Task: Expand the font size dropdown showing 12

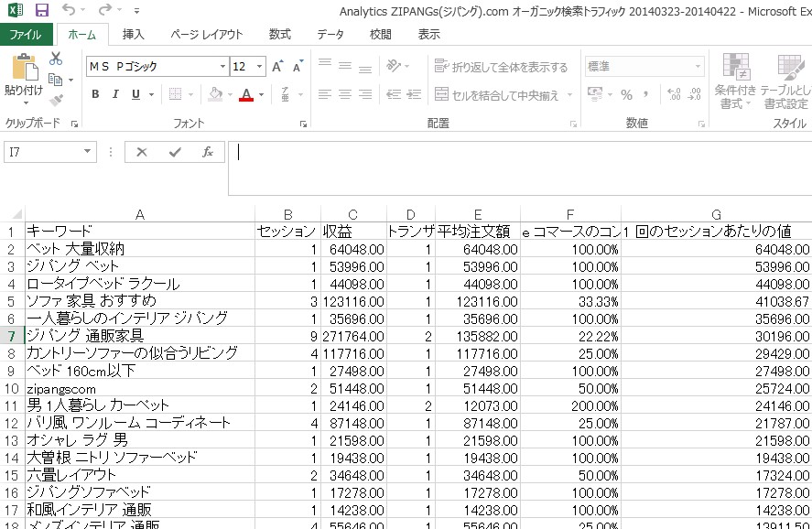Action: (260, 67)
